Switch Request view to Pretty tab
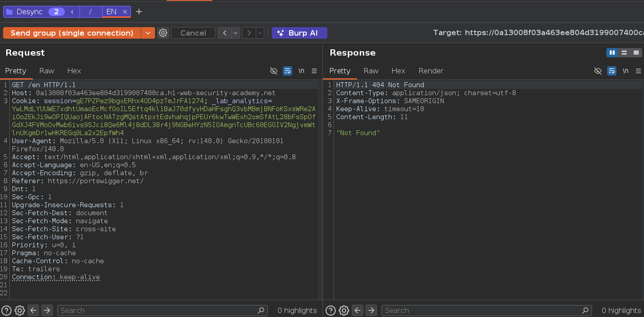This screenshot has height=317, width=644. [x=16, y=71]
